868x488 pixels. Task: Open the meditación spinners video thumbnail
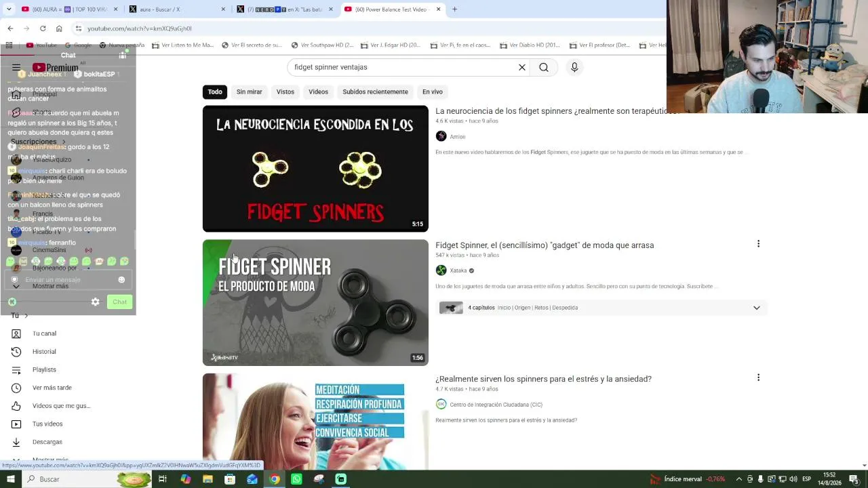pos(315,422)
